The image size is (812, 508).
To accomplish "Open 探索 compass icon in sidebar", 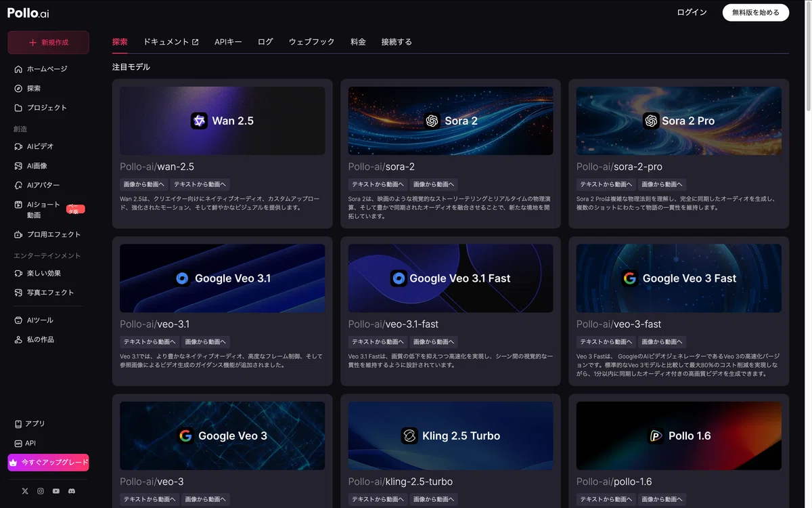I will click(18, 89).
